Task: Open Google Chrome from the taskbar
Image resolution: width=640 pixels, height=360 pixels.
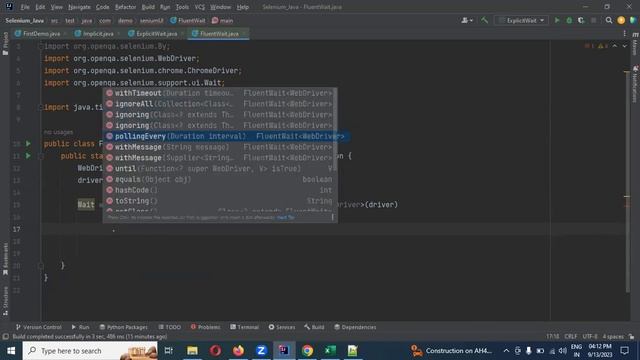Action: tap(307, 351)
